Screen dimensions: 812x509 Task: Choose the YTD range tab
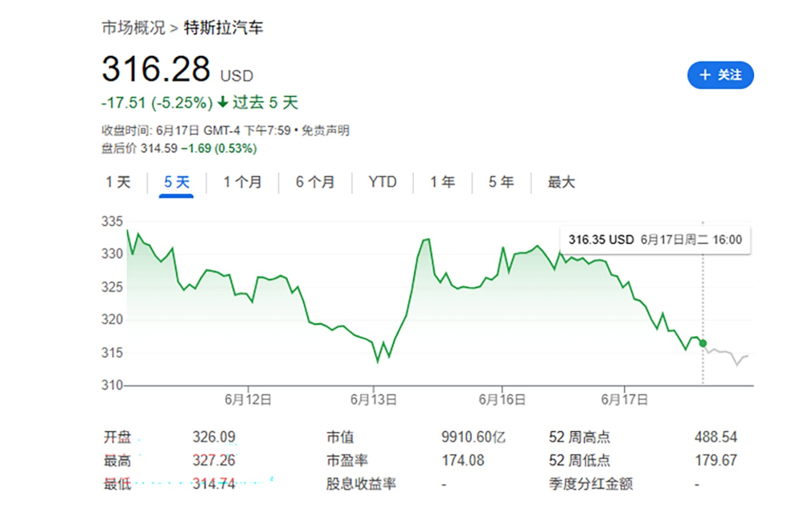382,183
